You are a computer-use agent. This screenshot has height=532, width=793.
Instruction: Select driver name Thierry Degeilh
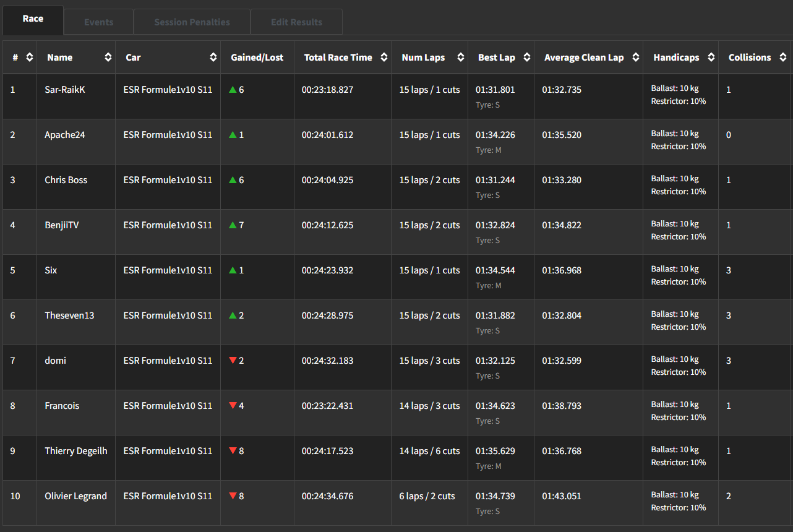tap(76, 451)
